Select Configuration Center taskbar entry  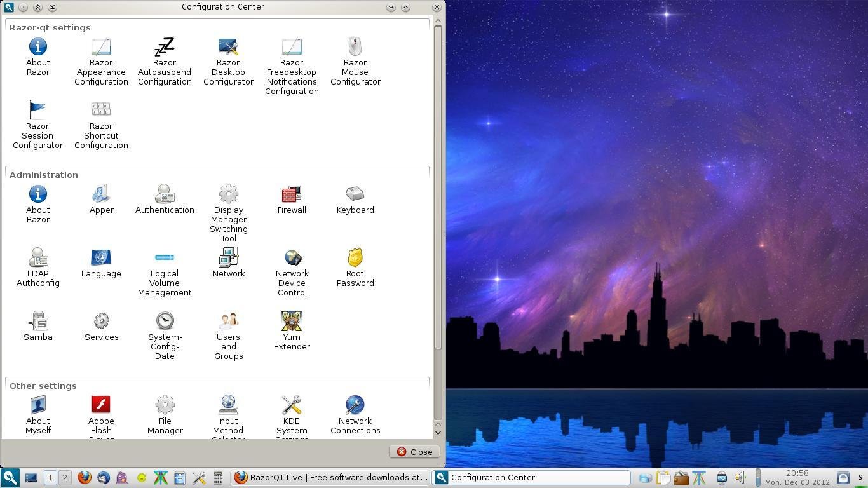click(x=531, y=478)
